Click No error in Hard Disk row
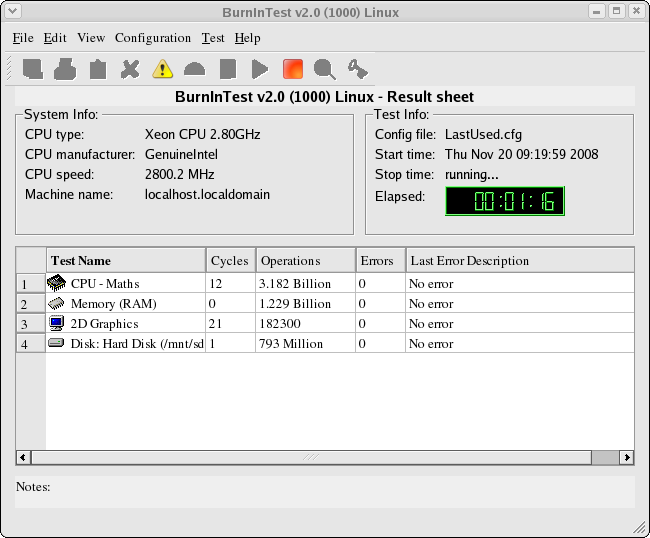 pyautogui.click(x=431, y=344)
